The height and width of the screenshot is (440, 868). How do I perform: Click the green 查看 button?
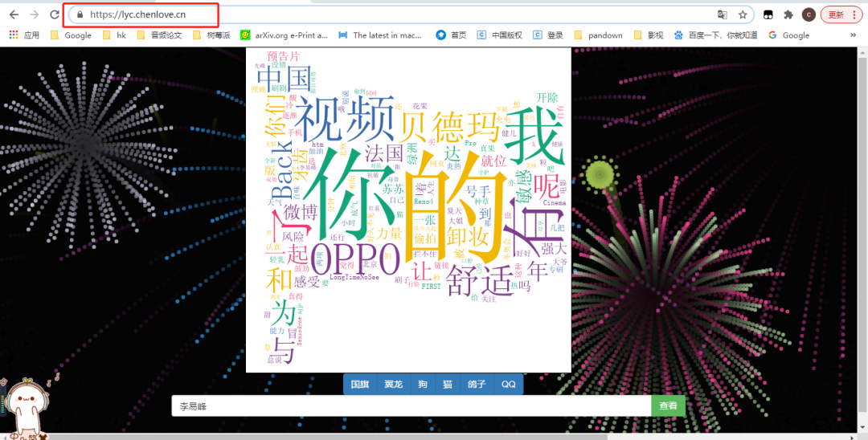click(x=668, y=406)
